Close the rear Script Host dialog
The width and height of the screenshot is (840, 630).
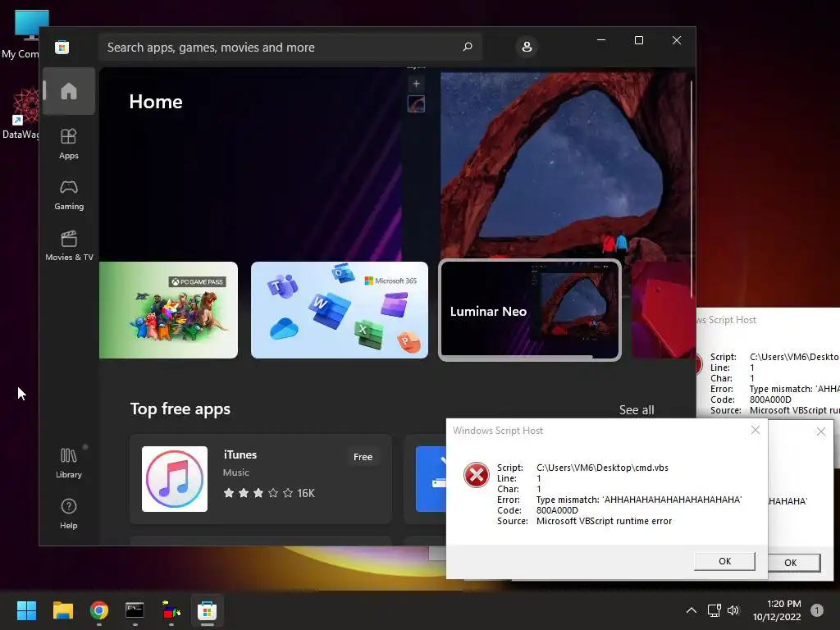pos(820,431)
